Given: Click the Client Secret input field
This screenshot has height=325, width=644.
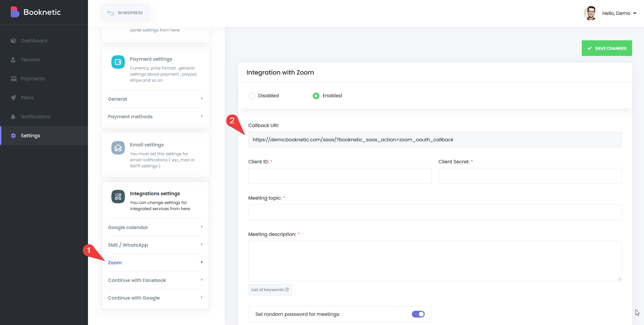Looking at the screenshot, I should [530, 176].
